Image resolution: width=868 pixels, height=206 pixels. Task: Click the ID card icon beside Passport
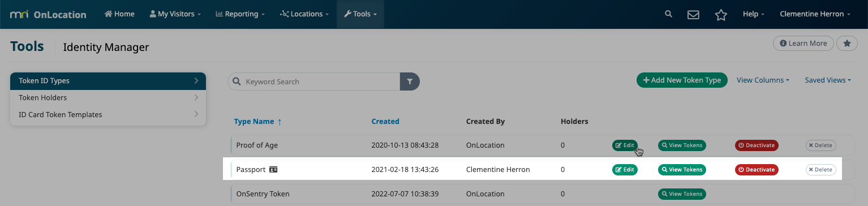pyautogui.click(x=273, y=169)
